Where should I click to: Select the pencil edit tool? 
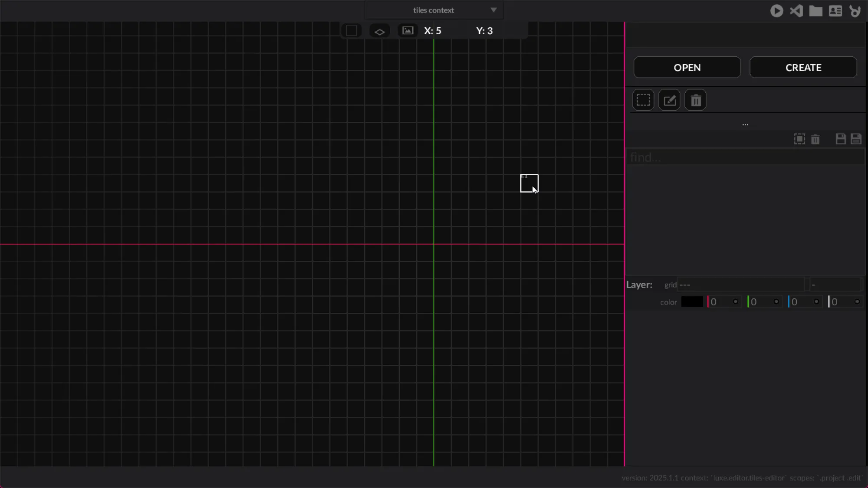click(x=669, y=100)
